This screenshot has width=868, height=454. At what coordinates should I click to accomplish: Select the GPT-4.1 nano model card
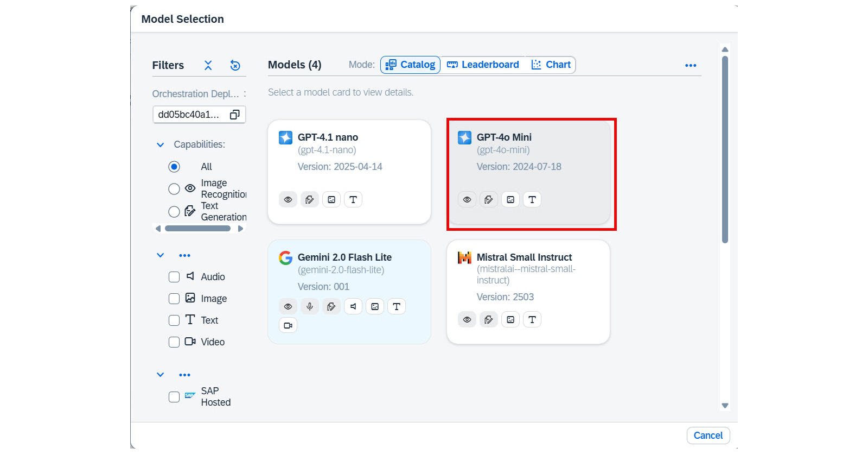point(349,172)
